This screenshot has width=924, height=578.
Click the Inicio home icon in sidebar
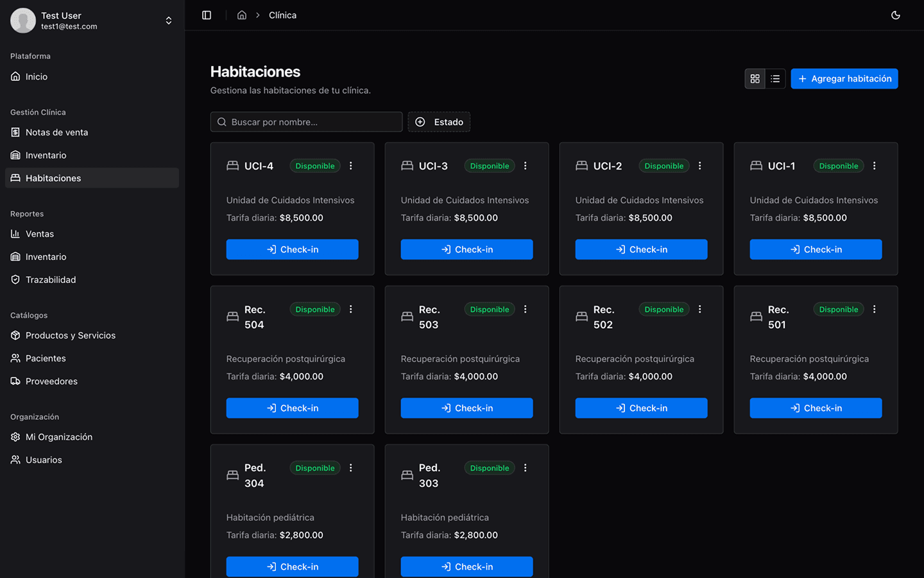click(x=15, y=76)
